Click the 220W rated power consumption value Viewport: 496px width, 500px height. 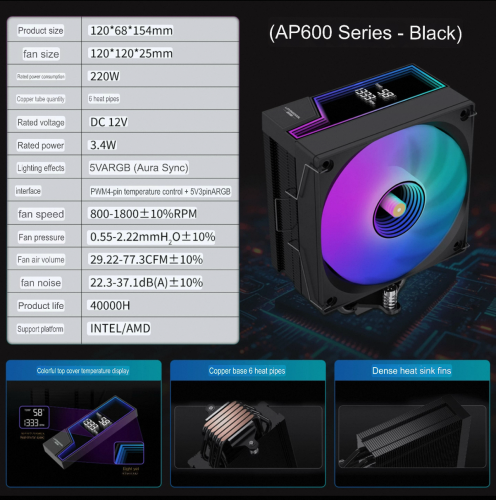tap(105, 76)
